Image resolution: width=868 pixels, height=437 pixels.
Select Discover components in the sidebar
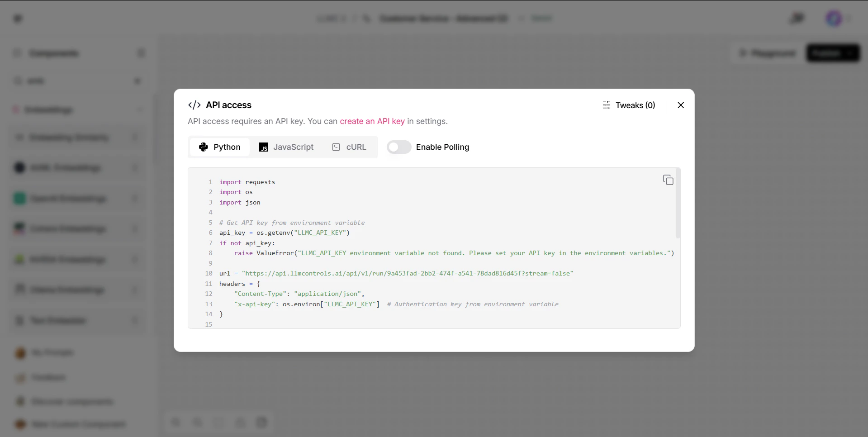click(x=71, y=402)
